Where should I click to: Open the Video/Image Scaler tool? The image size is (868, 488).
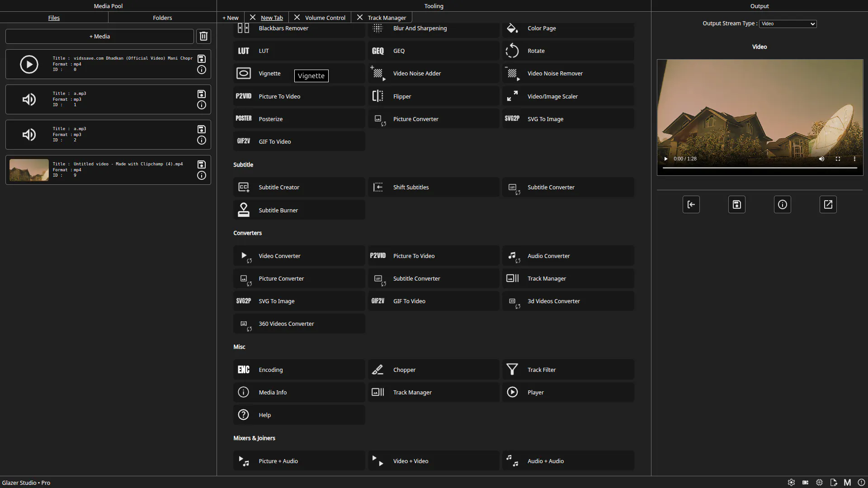(x=568, y=96)
